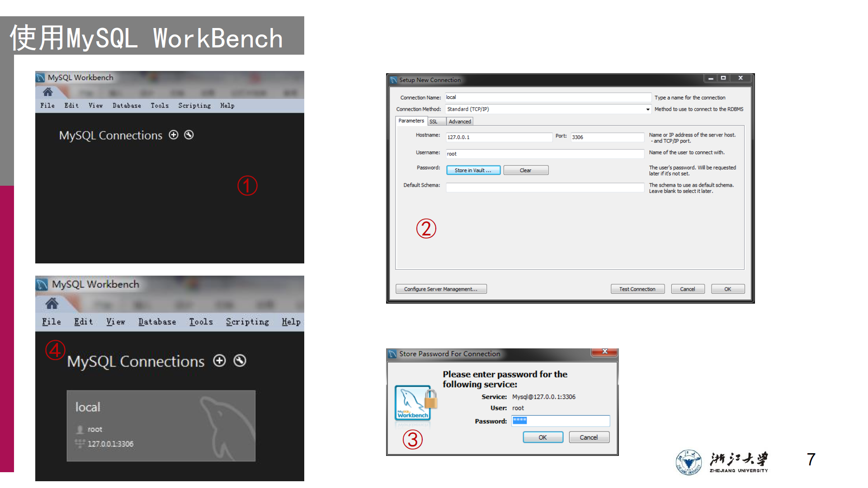
Task: Open the Database menu in top window
Action: click(x=127, y=106)
